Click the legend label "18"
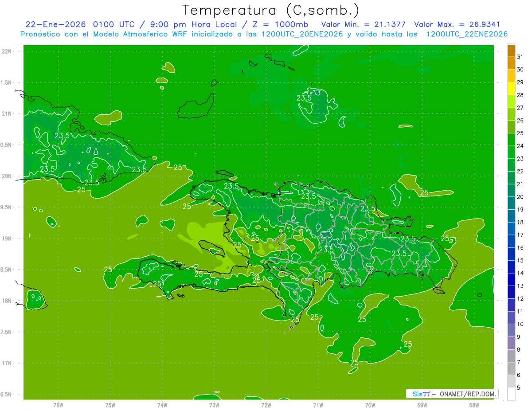Image resolution: width=532 pixels, height=411 pixels. [520, 222]
